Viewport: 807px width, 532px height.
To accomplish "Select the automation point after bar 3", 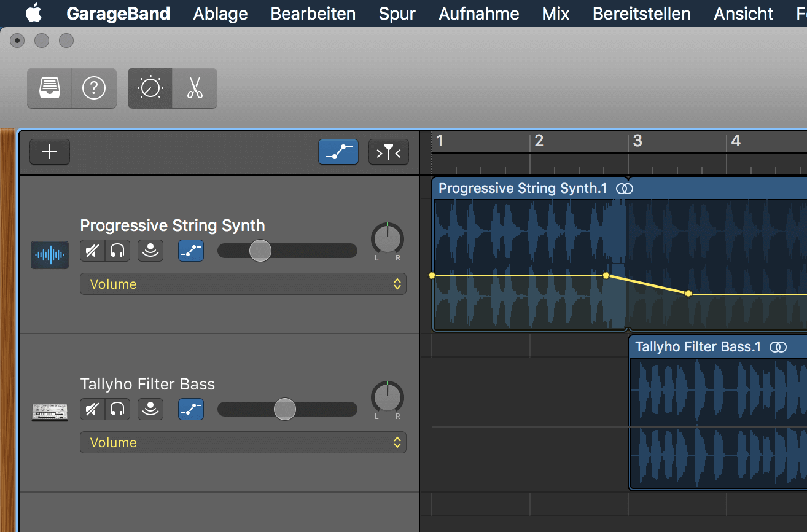I will tap(688, 294).
